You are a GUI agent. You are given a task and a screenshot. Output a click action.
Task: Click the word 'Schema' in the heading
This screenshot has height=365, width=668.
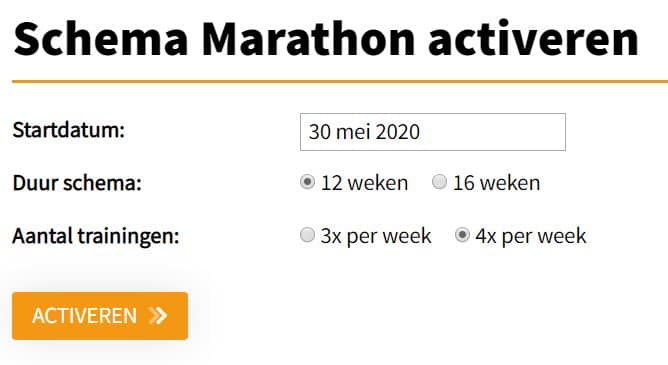pyautogui.click(x=101, y=39)
